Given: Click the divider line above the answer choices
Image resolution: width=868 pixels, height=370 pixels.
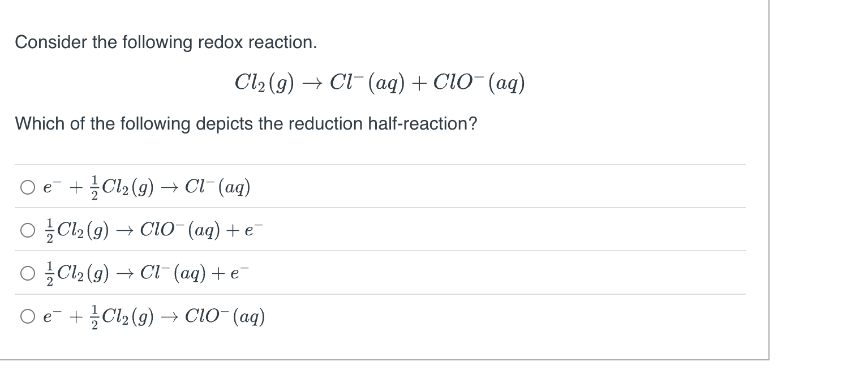Looking at the screenshot, I should tap(378, 165).
